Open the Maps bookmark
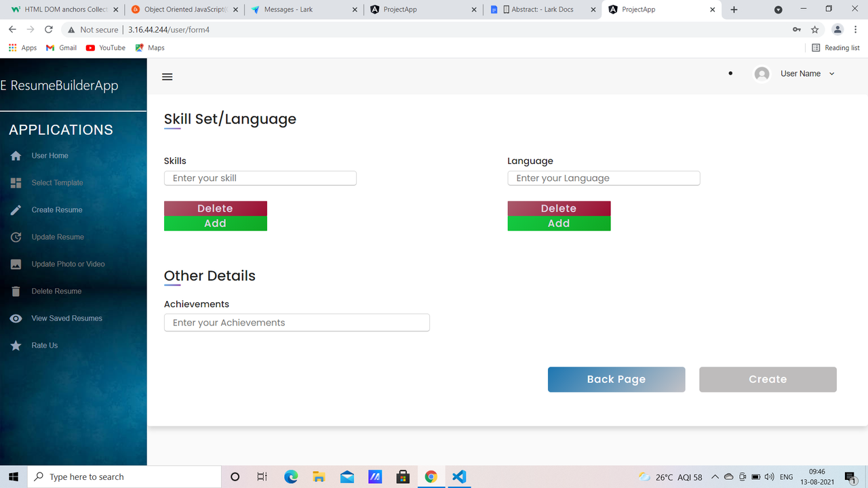 (x=150, y=48)
